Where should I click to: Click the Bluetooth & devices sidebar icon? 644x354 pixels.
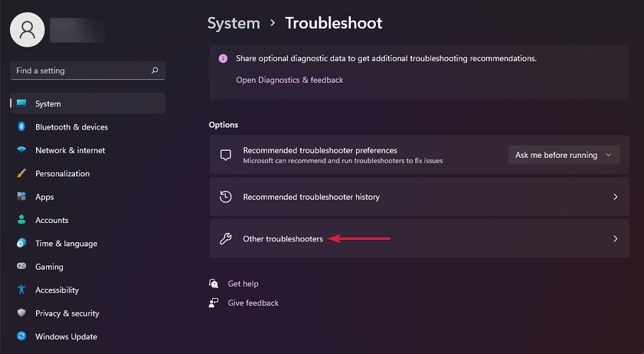coord(21,127)
